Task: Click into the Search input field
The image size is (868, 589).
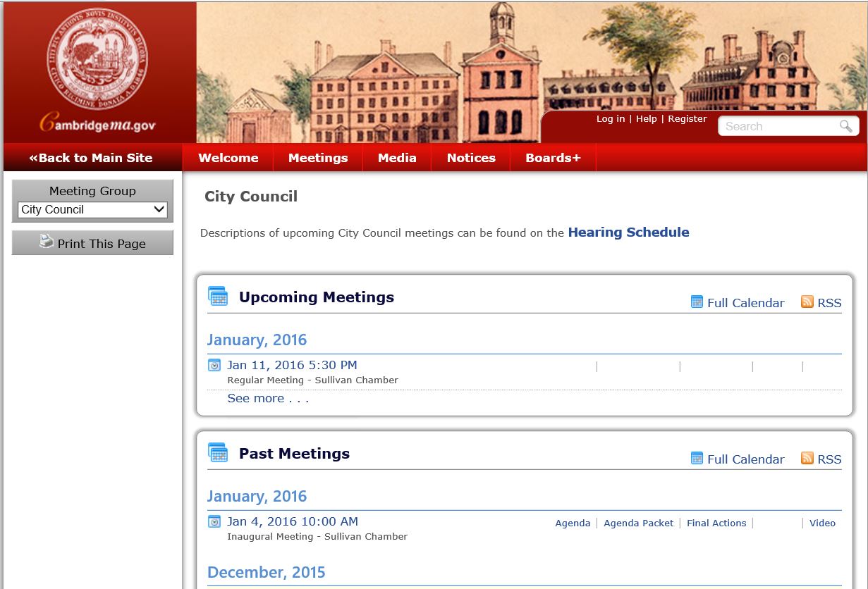Action: pyautogui.click(x=776, y=126)
